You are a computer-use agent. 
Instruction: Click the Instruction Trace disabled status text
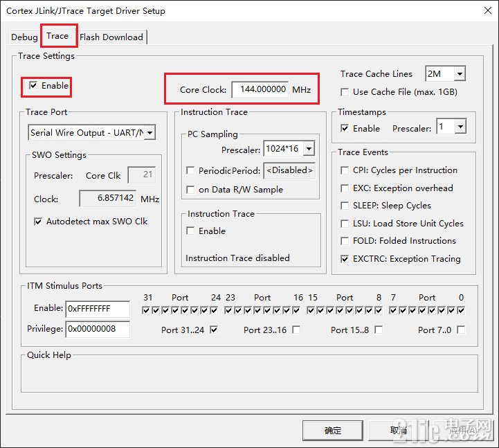(237, 258)
